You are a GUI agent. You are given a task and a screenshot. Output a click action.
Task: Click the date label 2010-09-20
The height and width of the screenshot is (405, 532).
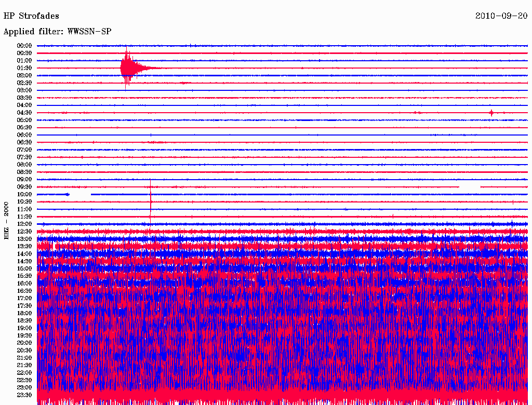click(x=501, y=16)
